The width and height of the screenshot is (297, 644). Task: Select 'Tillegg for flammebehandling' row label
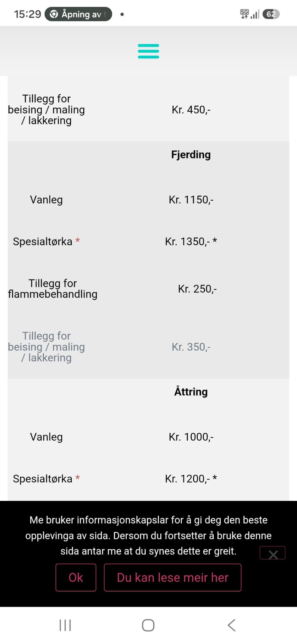click(52, 289)
